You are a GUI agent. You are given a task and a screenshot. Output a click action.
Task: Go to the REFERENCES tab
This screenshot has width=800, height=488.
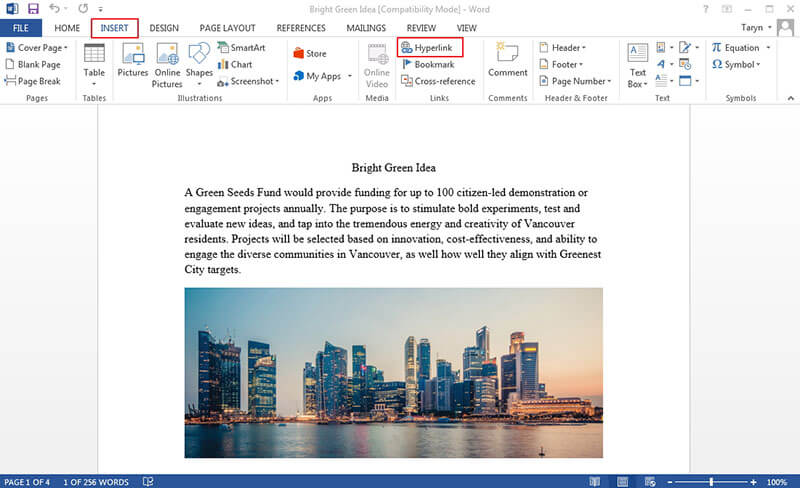point(301,28)
